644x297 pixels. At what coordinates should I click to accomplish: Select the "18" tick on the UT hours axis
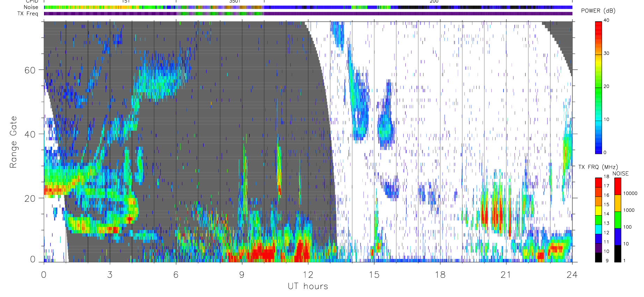pyautogui.click(x=440, y=275)
